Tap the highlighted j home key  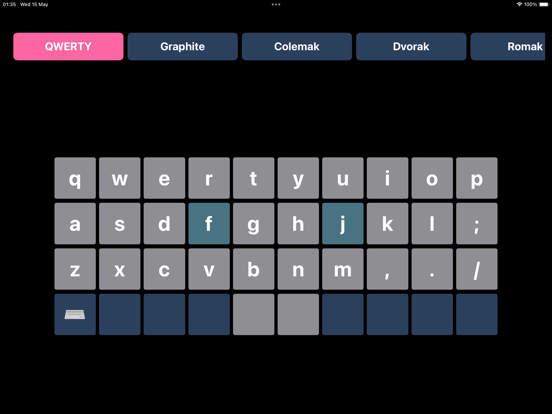coord(343,224)
